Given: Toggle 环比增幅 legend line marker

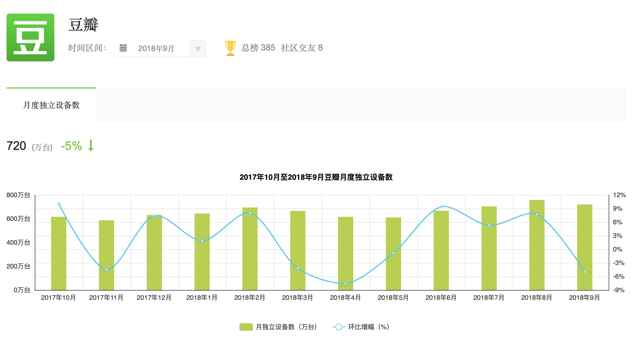Looking at the screenshot, I should [339, 327].
